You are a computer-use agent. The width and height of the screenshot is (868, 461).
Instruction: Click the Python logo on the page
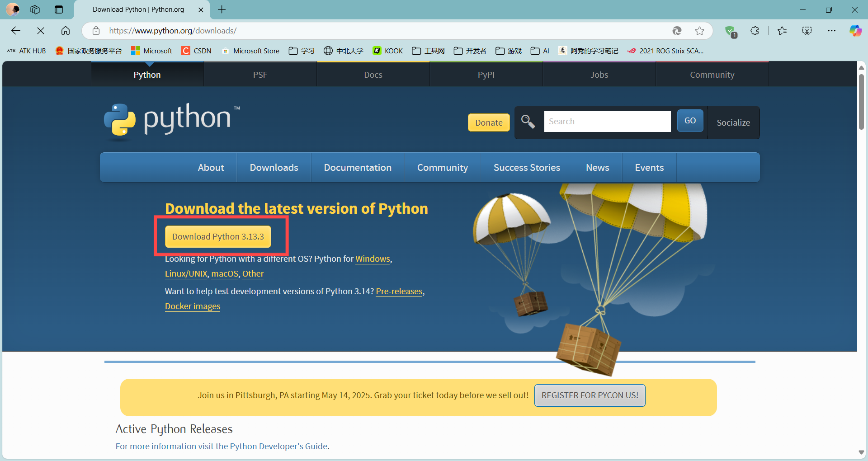click(120, 121)
